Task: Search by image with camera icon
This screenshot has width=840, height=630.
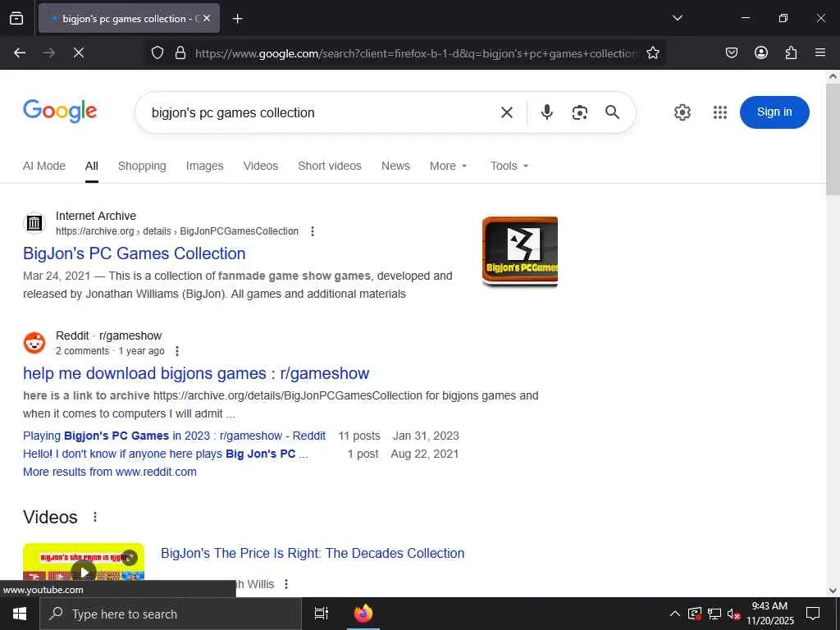Action: tap(580, 112)
